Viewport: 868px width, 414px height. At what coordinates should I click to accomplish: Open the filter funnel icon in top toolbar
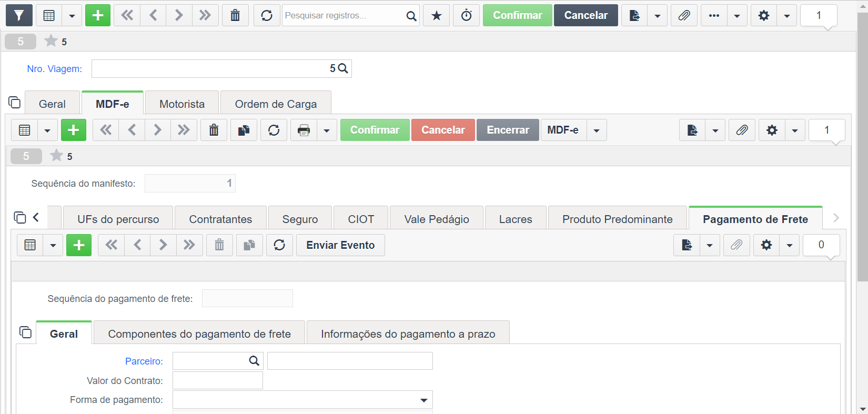pos(19,15)
